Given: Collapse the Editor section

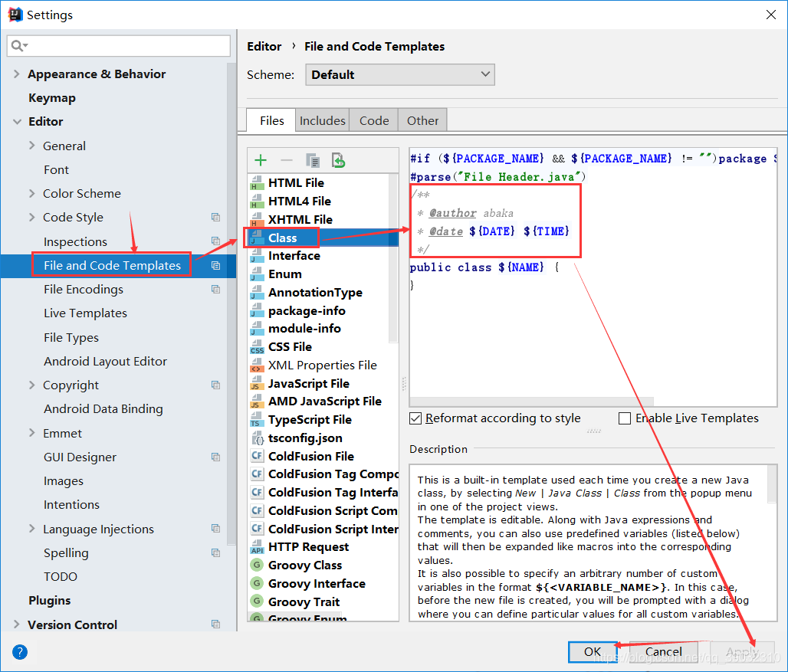Looking at the screenshot, I should 17,122.
